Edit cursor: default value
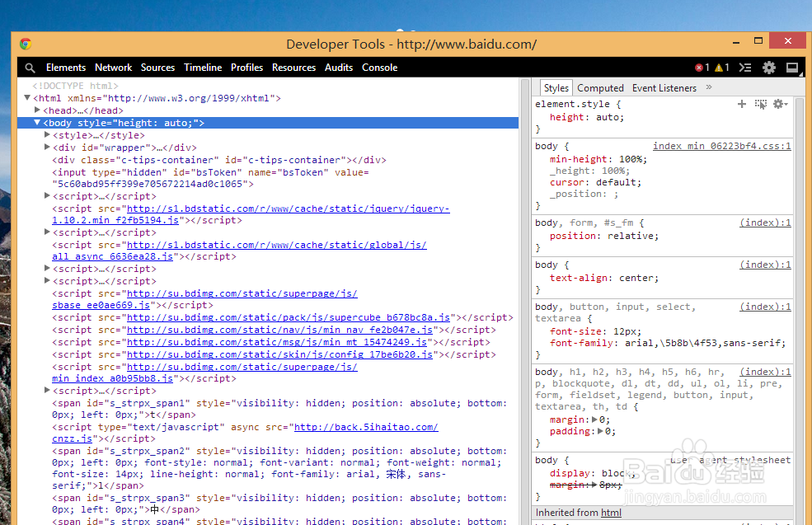This screenshot has width=812, height=525. (x=616, y=182)
